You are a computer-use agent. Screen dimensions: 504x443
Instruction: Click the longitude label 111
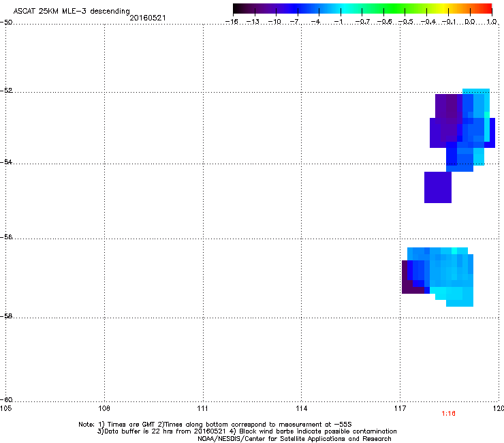[x=202, y=408]
